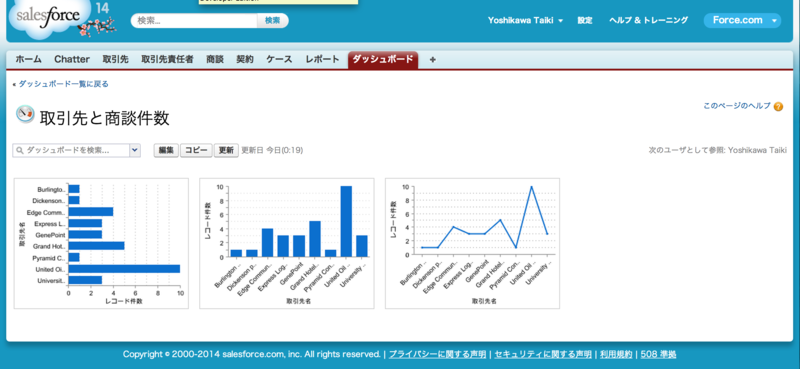Viewport: 800px width, 369px height.
Task: Open セキュリティに関する声明 footer link
Action: pos(543,354)
